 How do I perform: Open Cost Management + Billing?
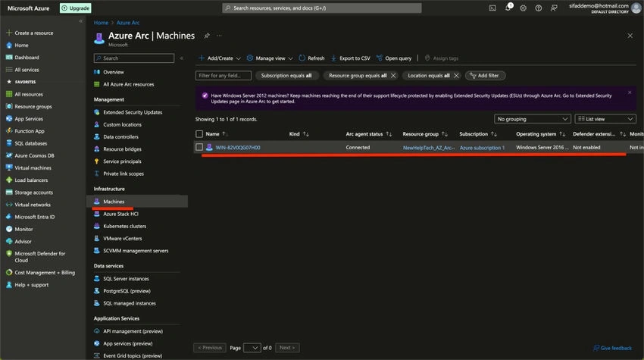click(45, 273)
